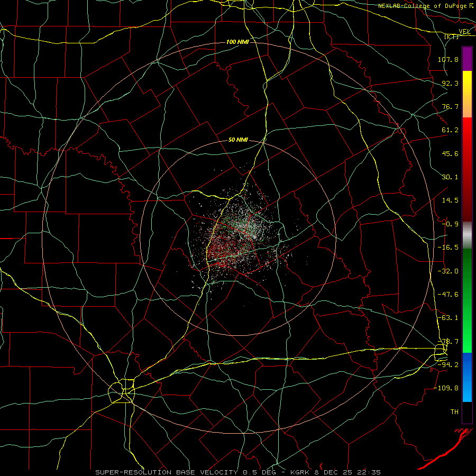Click the TH label under the scale
Screen dimensions: 476x476
454,412
